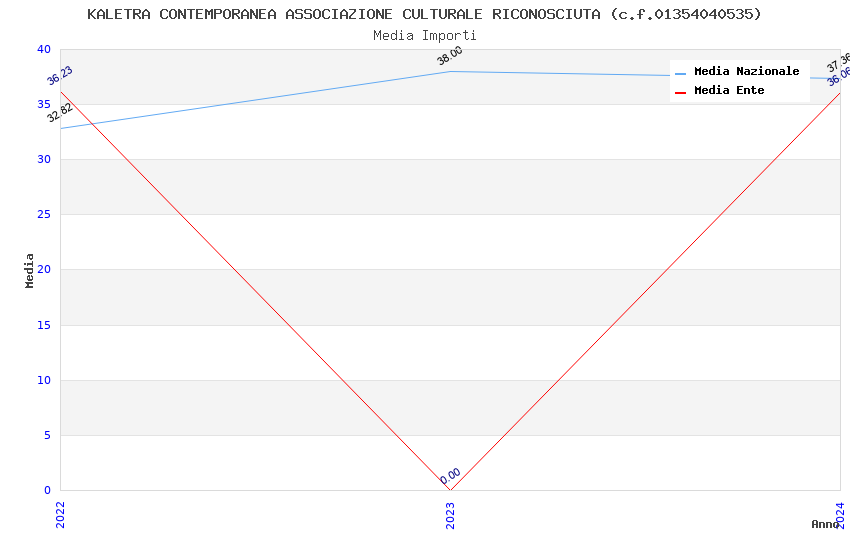This screenshot has height=550, width=850.
Task: Click the 10 y-axis tick label
Action: point(44,380)
